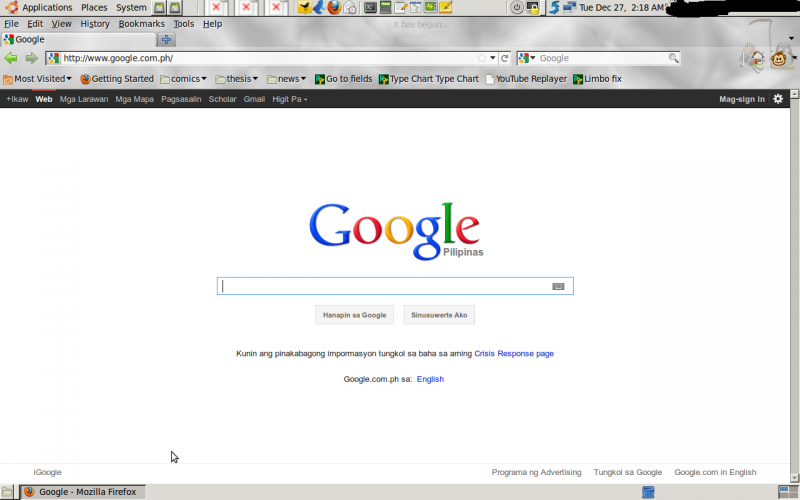Open the History menu
The image size is (800, 500).
95,23
